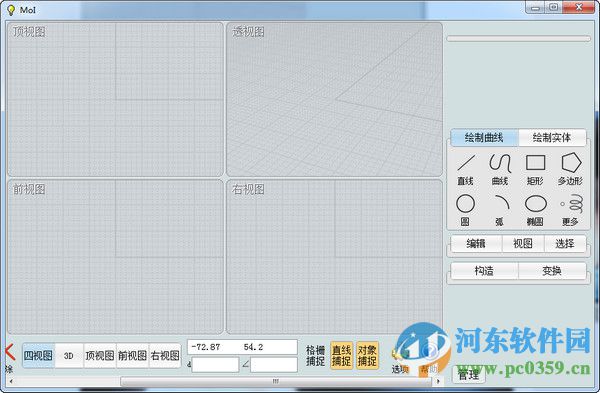This screenshot has width=600, height=393.
Task: Click the angle input field
Action: coord(274,365)
